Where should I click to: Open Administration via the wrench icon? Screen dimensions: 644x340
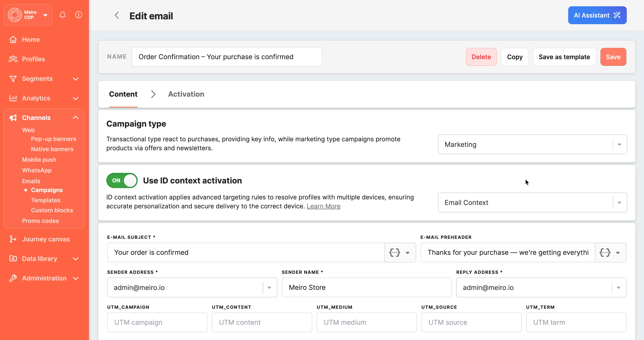pyautogui.click(x=13, y=278)
